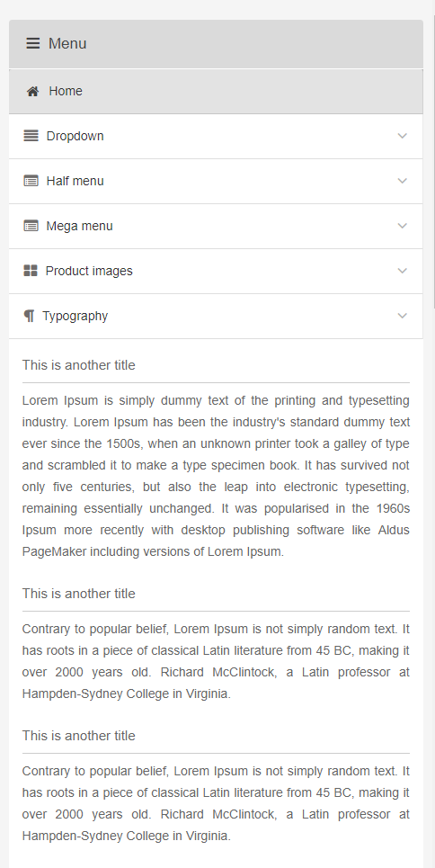Click the house icon beside Home
This screenshot has height=868, width=435.
click(x=32, y=92)
